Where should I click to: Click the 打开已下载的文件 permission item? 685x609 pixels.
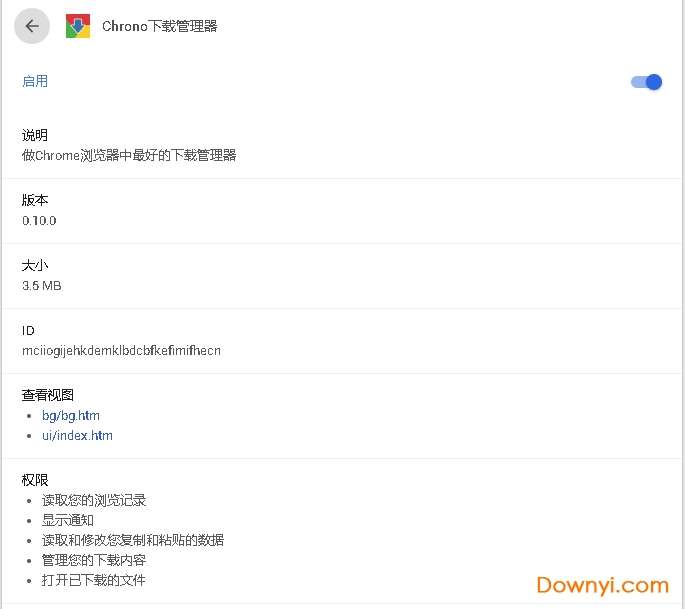coord(94,580)
